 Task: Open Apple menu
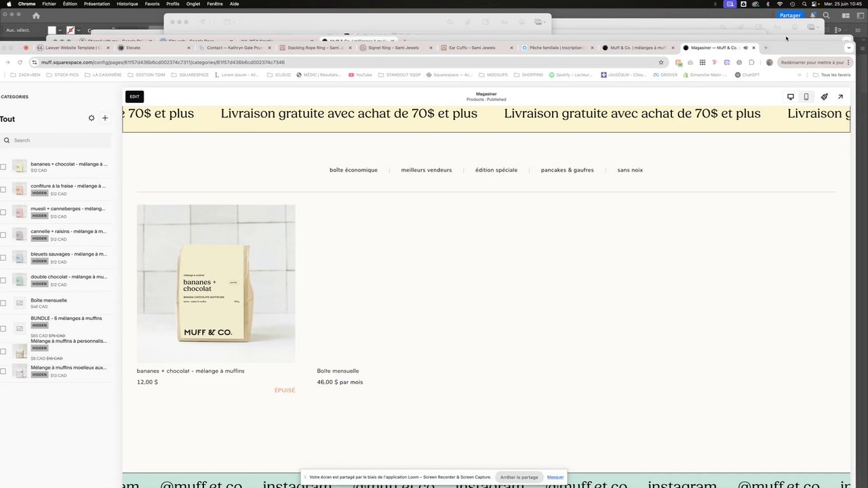[x=9, y=3]
